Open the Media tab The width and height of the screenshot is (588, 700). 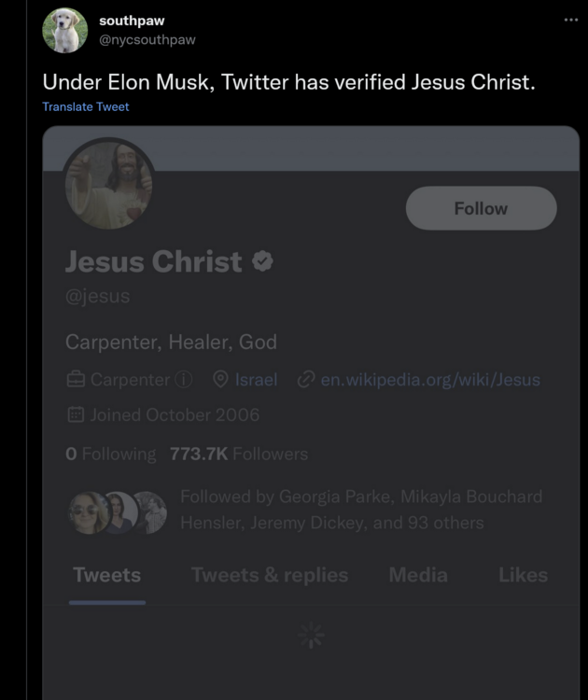click(417, 575)
